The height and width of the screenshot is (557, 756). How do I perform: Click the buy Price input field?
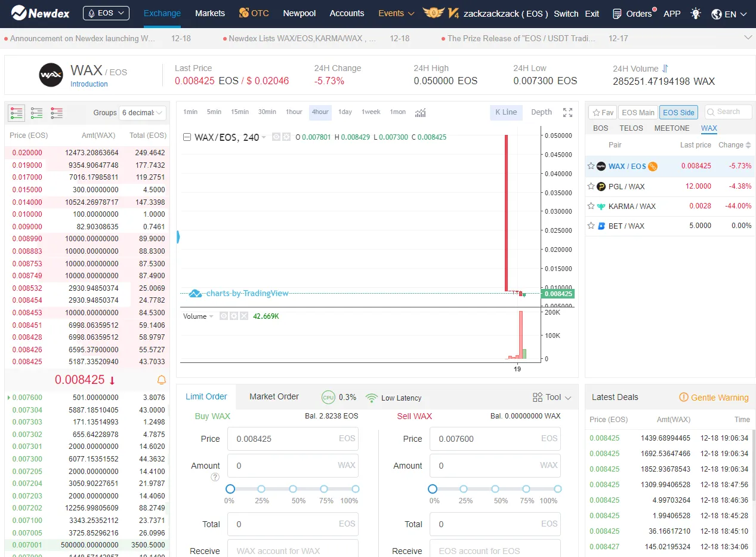tap(293, 439)
